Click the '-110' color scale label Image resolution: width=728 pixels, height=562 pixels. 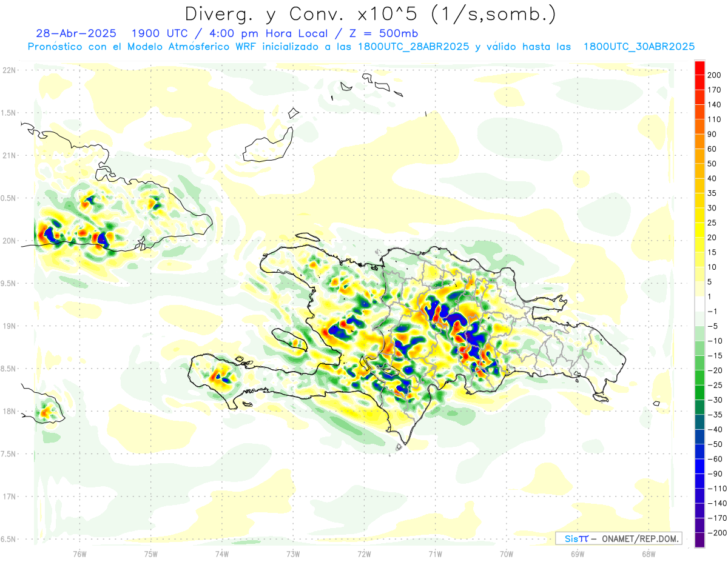pyautogui.click(x=717, y=488)
